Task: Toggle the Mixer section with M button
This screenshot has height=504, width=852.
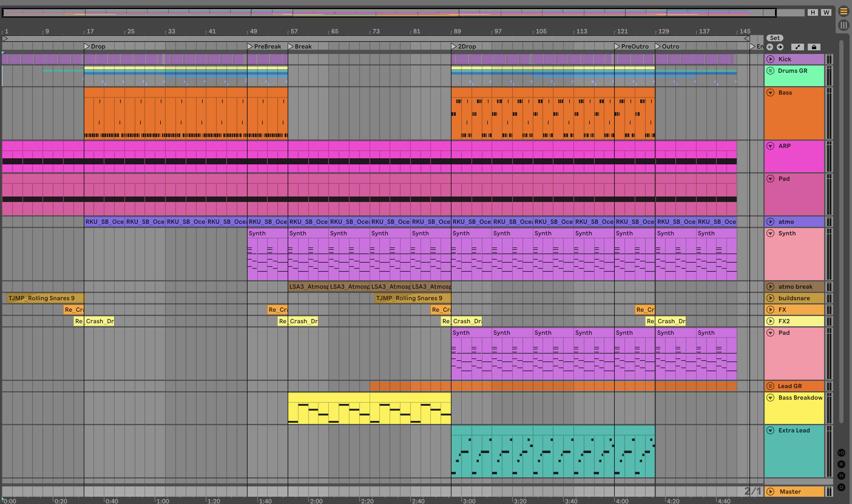Action: pos(841,476)
